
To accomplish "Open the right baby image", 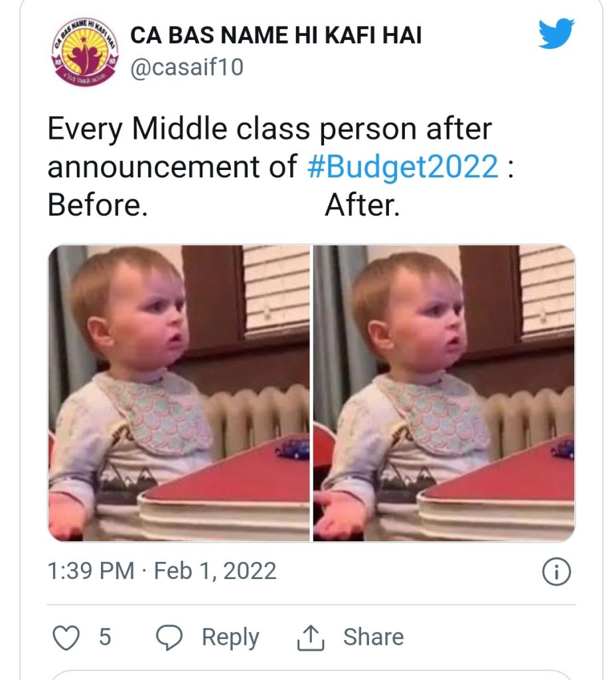I will coord(444,393).
